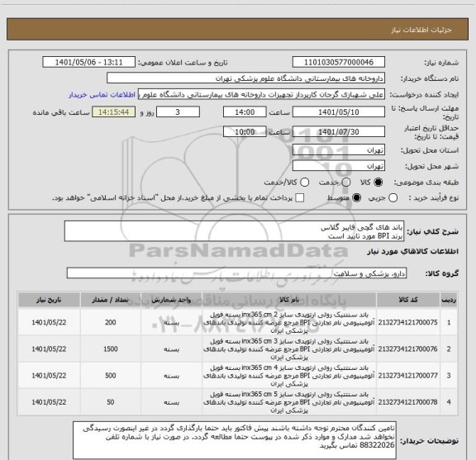This screenshot has width=476, height=460.
Task: Click the size 3 bandage product name
Action: click(288, 349)
